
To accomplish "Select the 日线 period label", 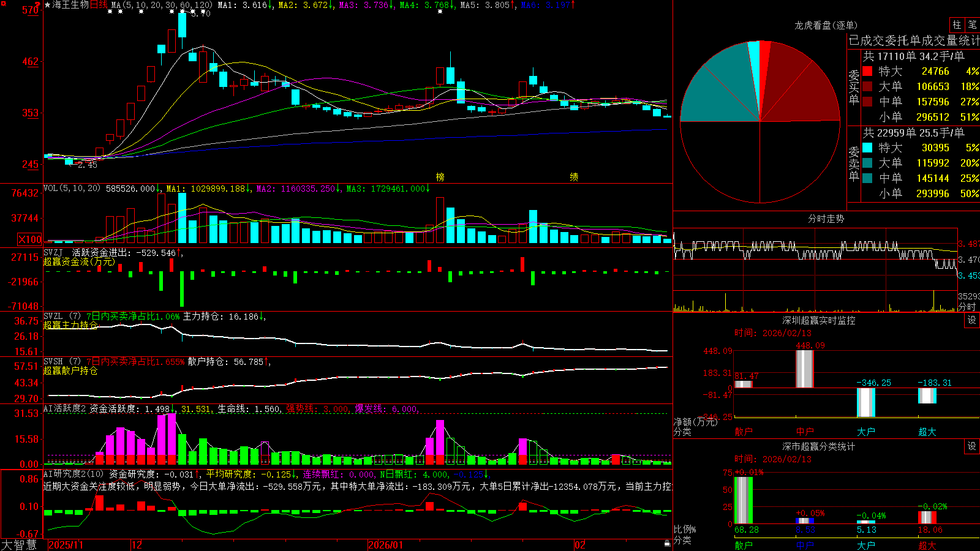I will pos(99,5).
